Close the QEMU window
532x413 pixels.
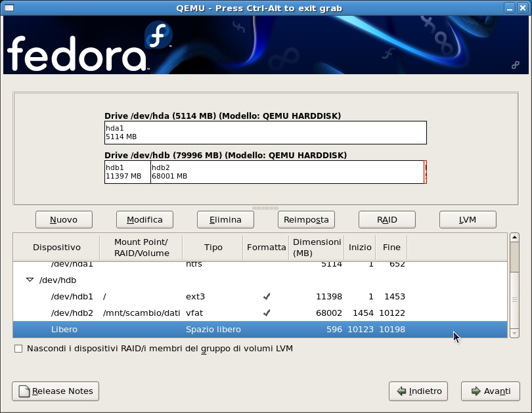523,8
